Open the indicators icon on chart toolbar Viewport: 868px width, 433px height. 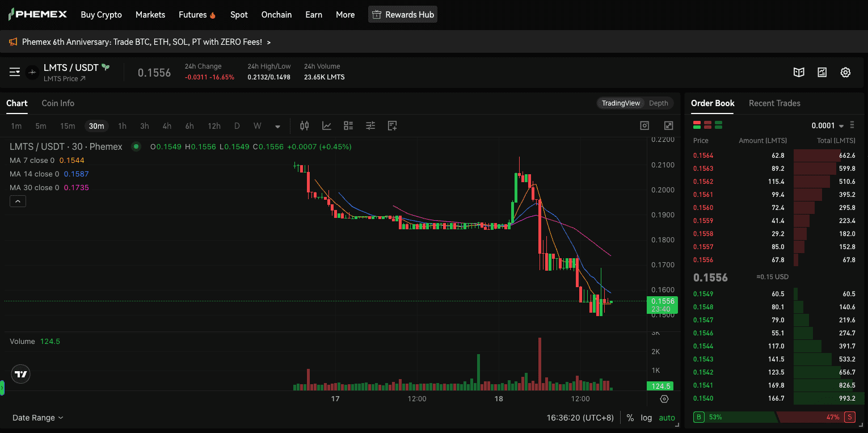point(326,125)
